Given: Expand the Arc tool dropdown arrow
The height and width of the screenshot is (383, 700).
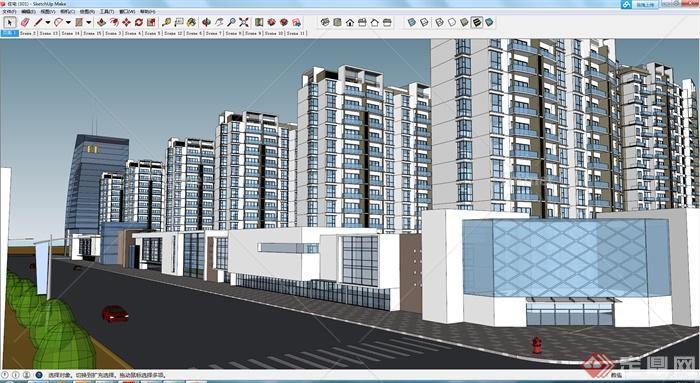Looking at the screenshot, I should 68,22.
